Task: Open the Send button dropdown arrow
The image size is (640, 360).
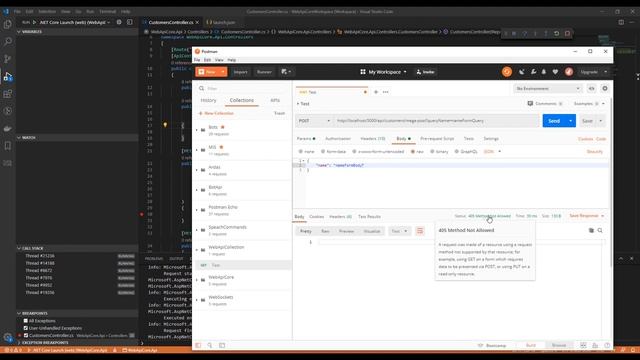Action: pos(571,121)
